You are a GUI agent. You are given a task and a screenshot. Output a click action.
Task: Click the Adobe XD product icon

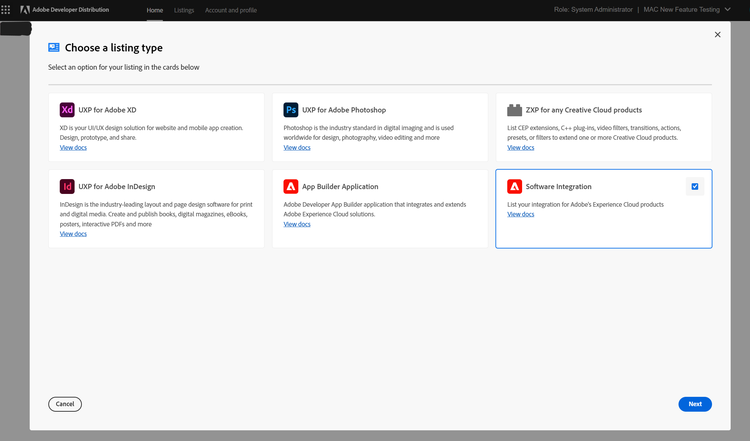[67, 110]
